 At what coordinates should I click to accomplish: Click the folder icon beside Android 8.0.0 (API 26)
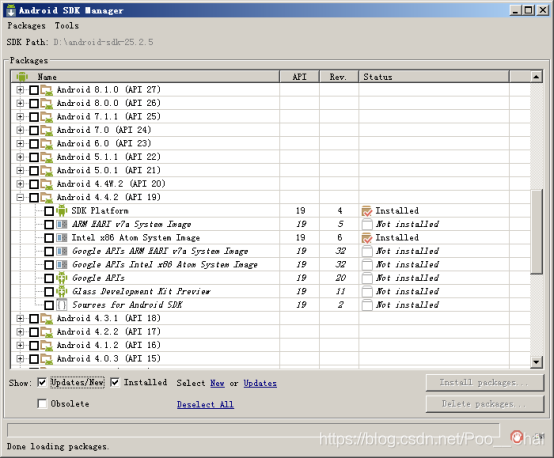[x=46, y=104]
